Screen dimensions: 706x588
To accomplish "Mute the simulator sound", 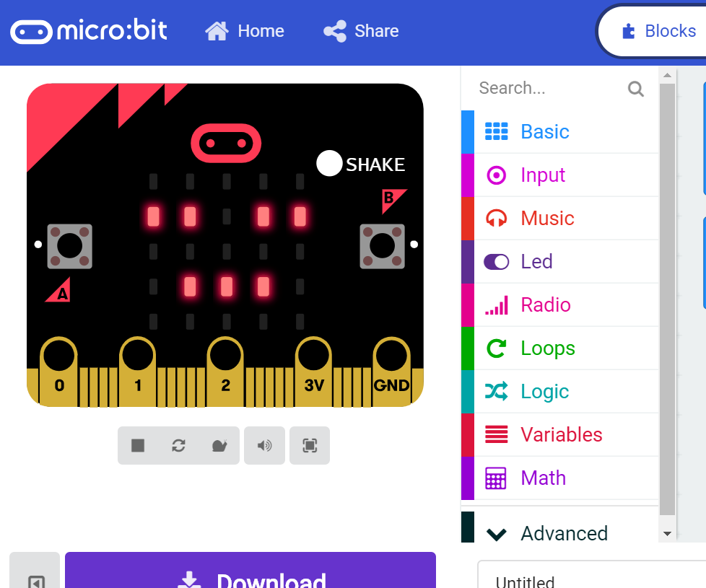I will click(264, 445).
